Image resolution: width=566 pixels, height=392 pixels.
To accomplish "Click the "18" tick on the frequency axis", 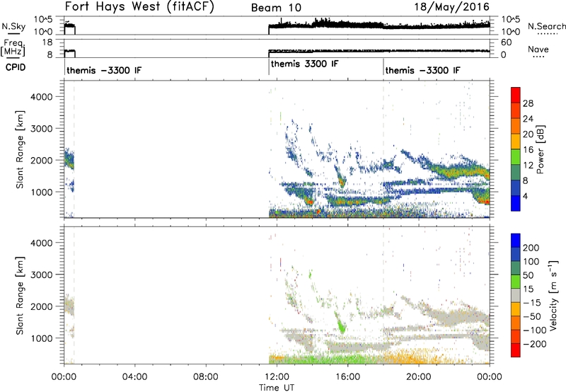I will [47, 42].
